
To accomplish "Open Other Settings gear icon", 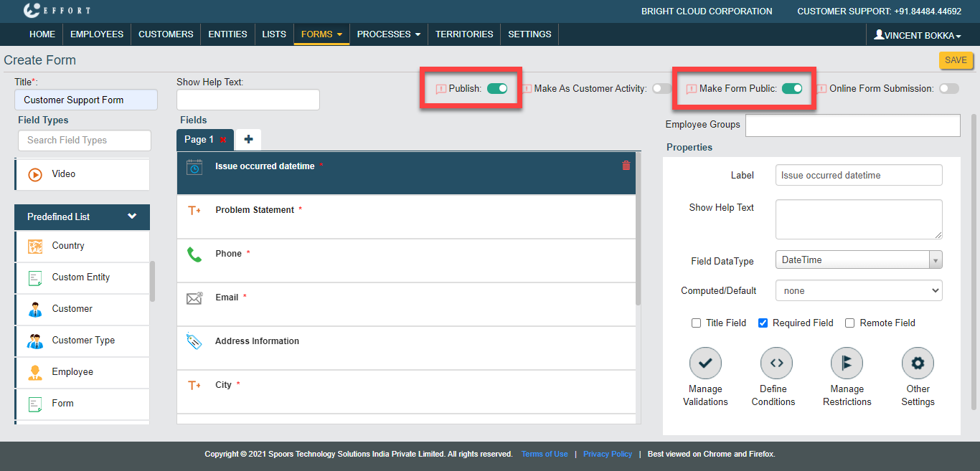I will [918, 363].
